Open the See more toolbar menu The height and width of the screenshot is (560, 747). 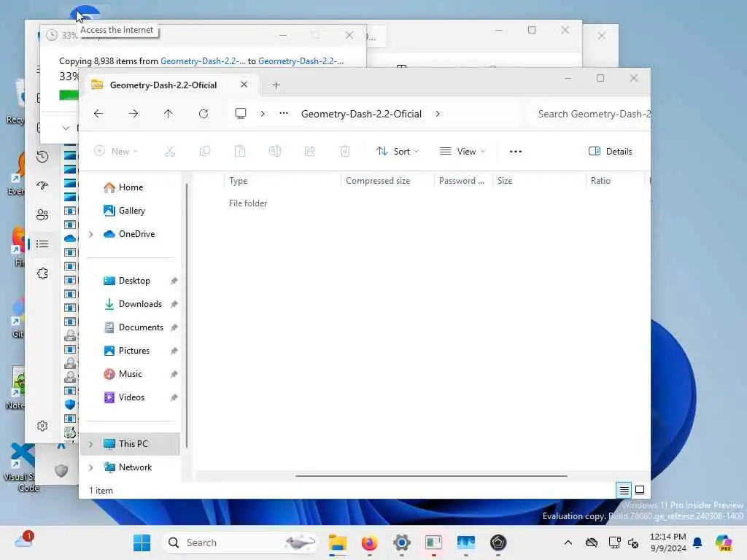point(516,152)
